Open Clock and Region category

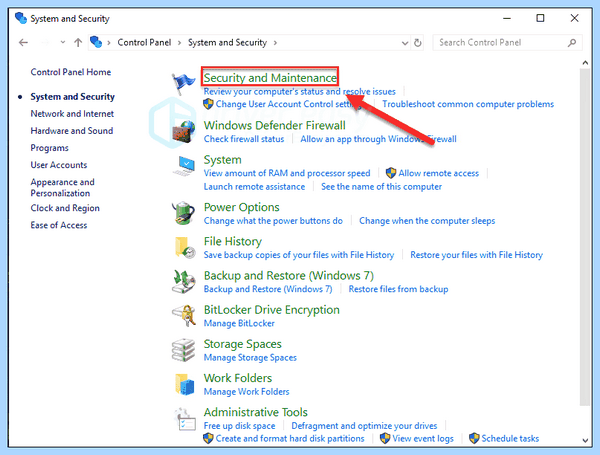(65, 208)
